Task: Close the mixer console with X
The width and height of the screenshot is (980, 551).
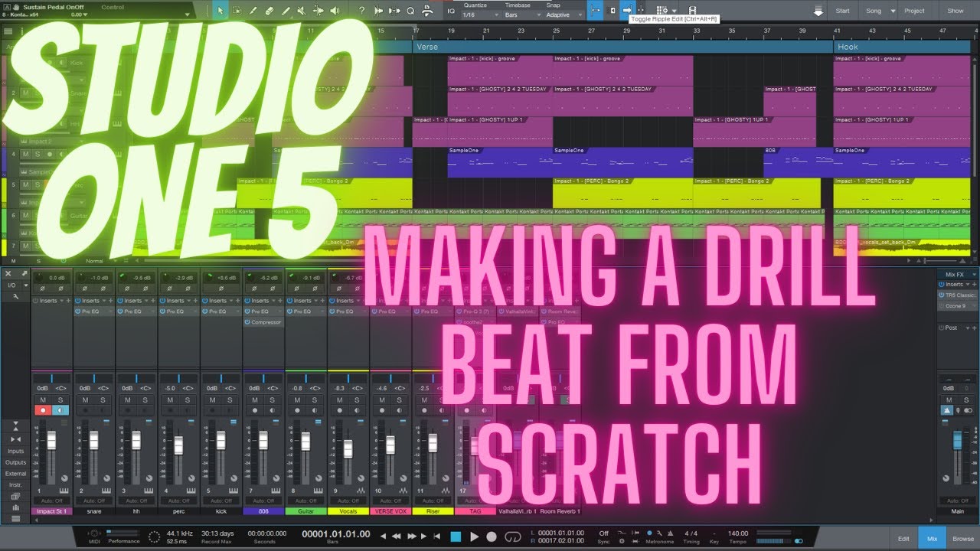Action: point(8,273)
